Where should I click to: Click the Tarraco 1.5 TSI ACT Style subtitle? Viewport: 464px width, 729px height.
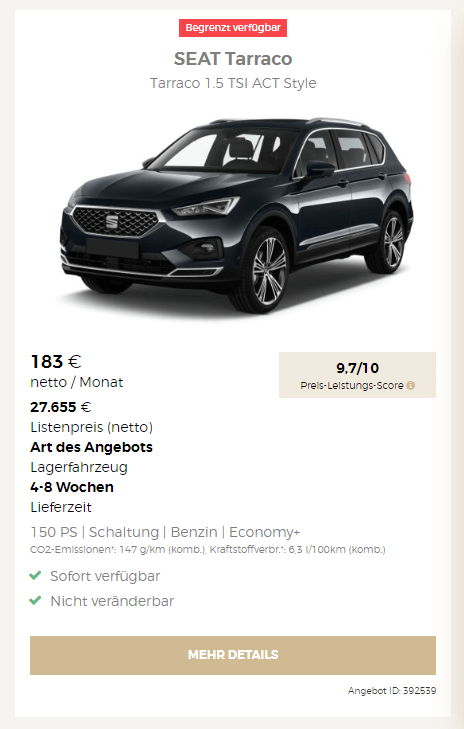point(233,83)
